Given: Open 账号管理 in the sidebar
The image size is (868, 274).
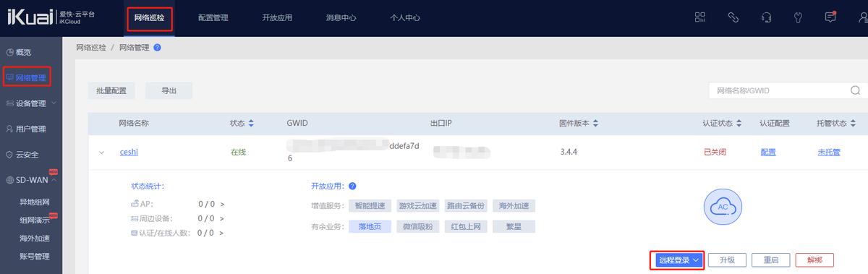Looking at the screenshot, I should click(x=34, y=256).
